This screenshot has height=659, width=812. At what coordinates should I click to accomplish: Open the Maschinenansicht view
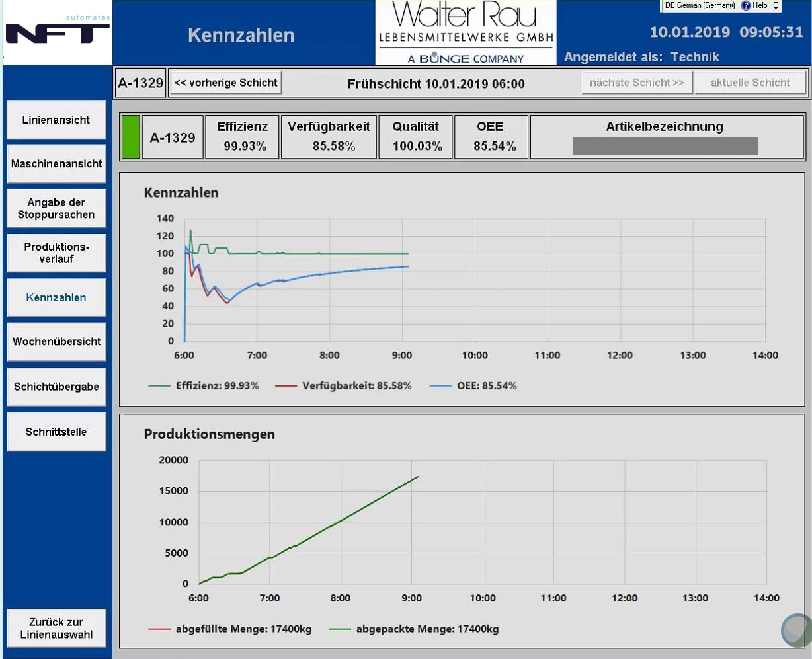[56, 164]
